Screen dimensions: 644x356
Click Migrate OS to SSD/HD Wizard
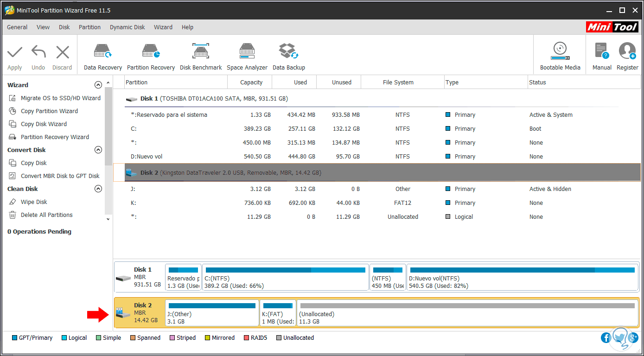click(60, 98)
